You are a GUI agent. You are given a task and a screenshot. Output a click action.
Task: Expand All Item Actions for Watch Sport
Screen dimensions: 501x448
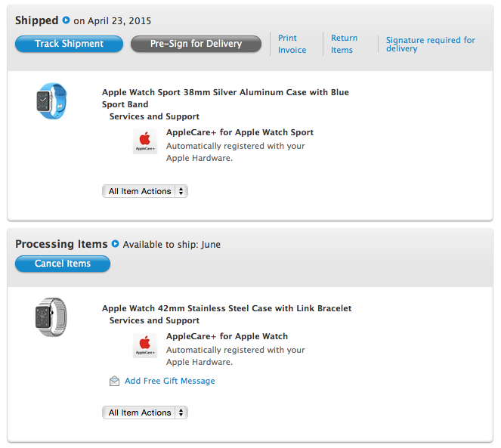click(x=145, y=191)
